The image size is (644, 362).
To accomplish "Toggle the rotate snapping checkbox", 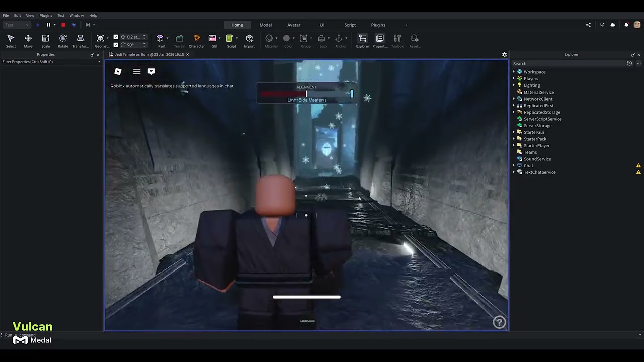I will [x=116, y=45].
